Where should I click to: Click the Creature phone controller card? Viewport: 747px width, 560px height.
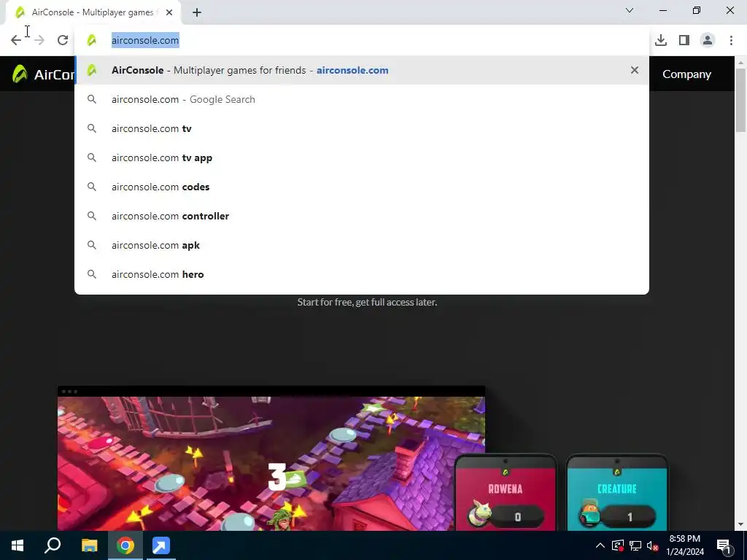pyautogui.click(x=617, y=494)
